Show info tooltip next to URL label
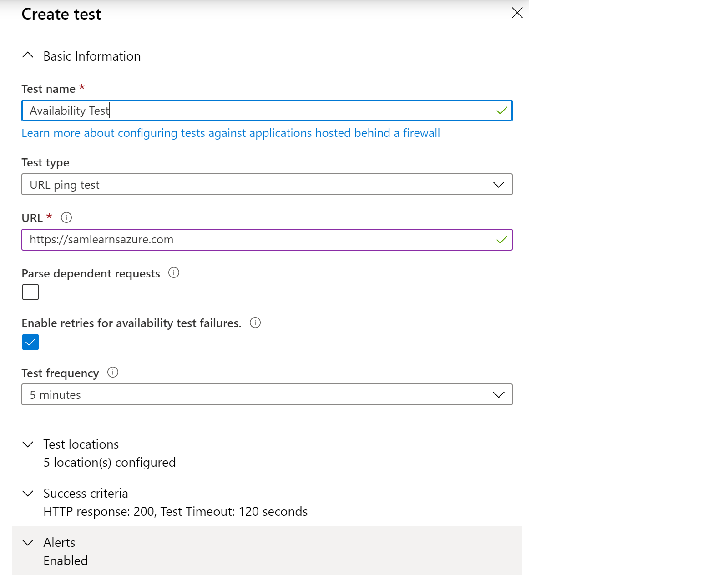This screenshot has width=728, height=580. (66, 217)
